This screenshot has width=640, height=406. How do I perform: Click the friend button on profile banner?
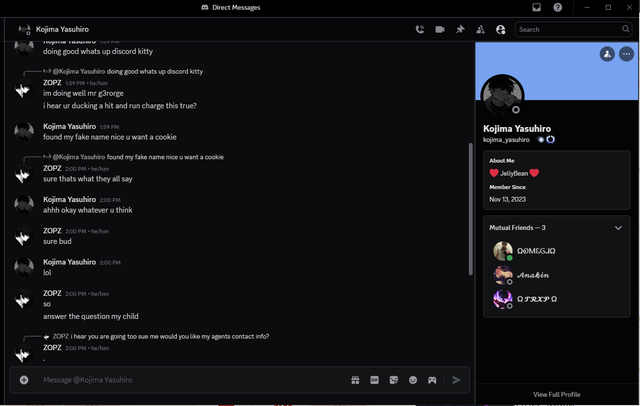pyautogui.click(x=607, y=54)
